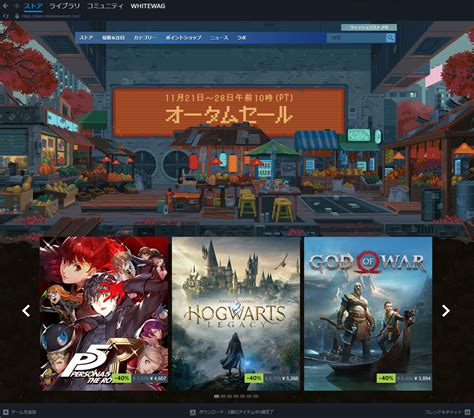The width and height of the screenshot is (474, 418).
Task: Open the God of War game card
Action: 368,314
